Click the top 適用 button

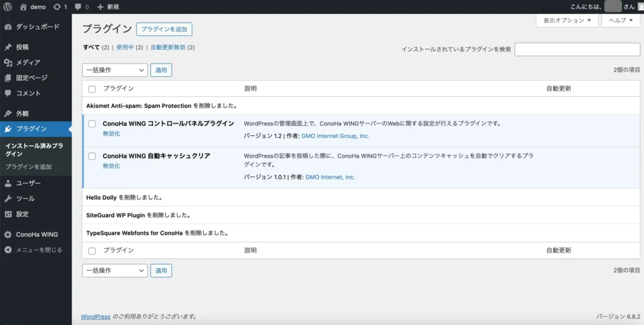[161, 70]
